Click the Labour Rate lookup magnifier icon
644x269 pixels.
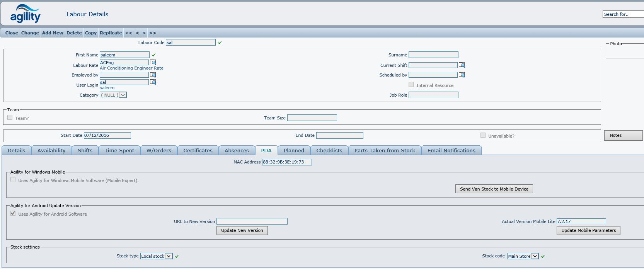pos(153,62)
